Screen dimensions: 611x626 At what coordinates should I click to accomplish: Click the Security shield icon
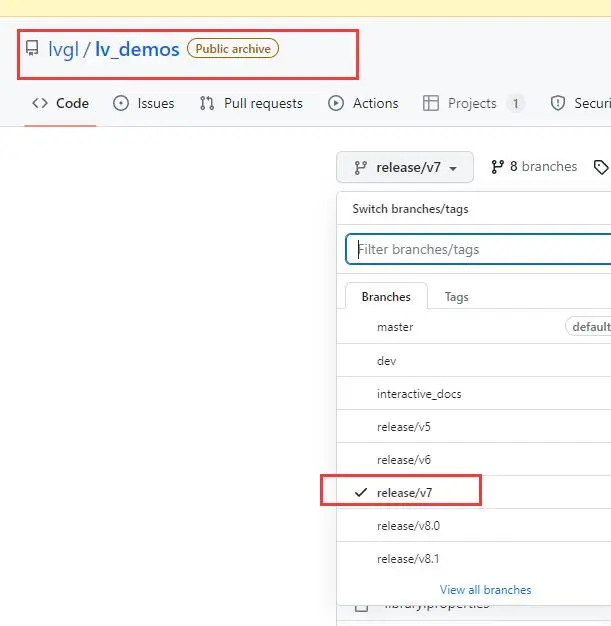click(x=559, y=103)
